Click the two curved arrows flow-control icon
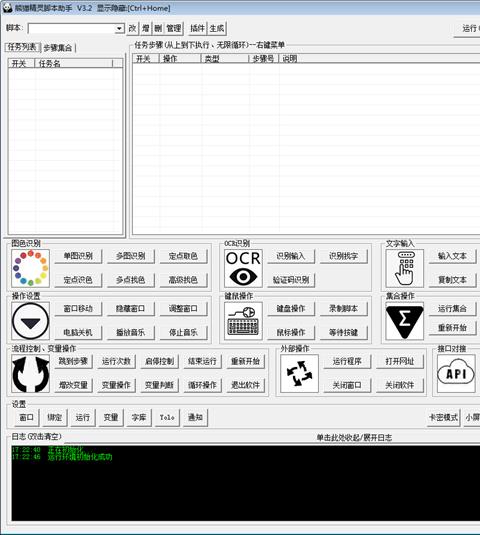This screenshot has width=480, height=535. point(30,373)
